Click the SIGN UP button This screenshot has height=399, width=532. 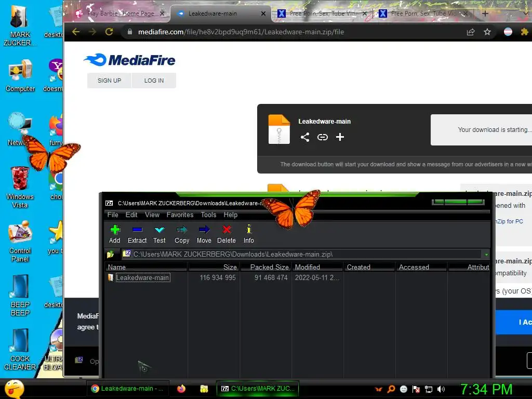pyautogui.click(x=109, y=81)
